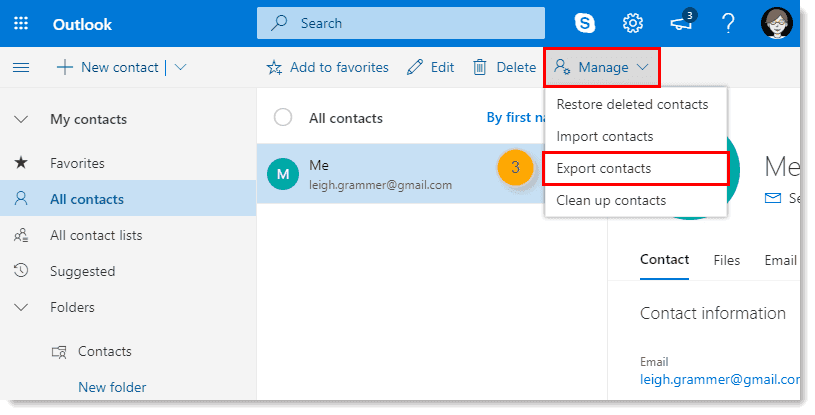This screenshot has width=815, height=415.
Task: Toggle the hamburger navigation menu
Action: coord(21,67)
